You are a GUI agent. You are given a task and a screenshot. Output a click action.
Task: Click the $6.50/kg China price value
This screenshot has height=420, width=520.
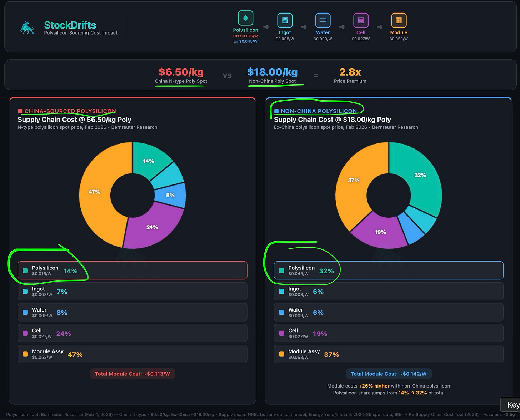coord(181,72)
